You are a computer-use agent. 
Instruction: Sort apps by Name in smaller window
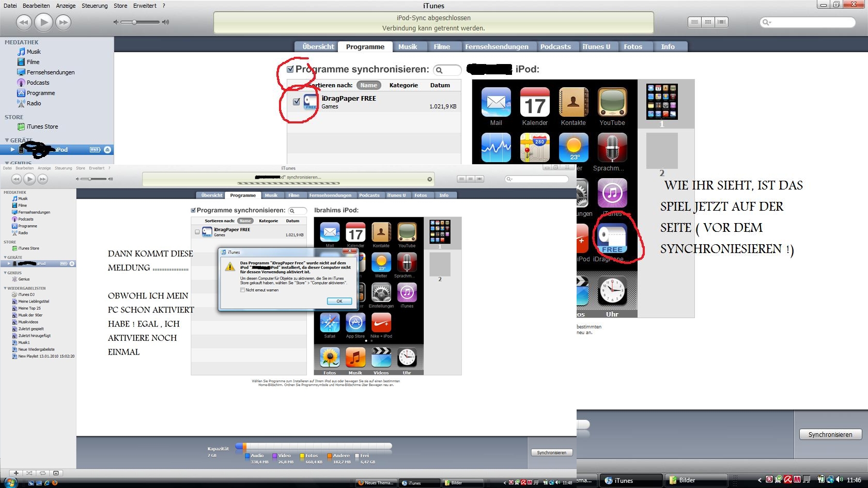click(245, 221)
